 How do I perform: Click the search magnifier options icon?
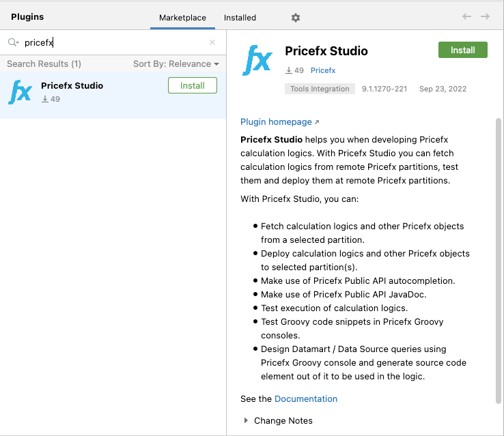point(13,42)
